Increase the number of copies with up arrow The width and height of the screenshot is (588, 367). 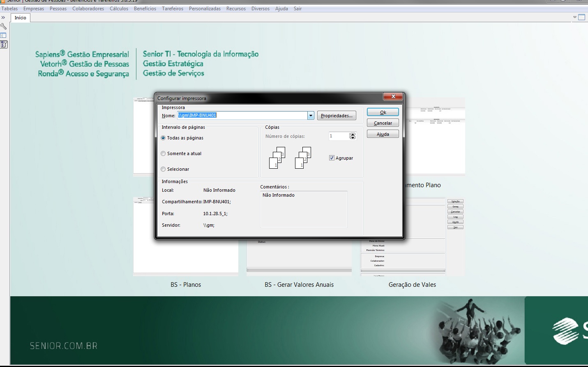[x=353, y=134]
